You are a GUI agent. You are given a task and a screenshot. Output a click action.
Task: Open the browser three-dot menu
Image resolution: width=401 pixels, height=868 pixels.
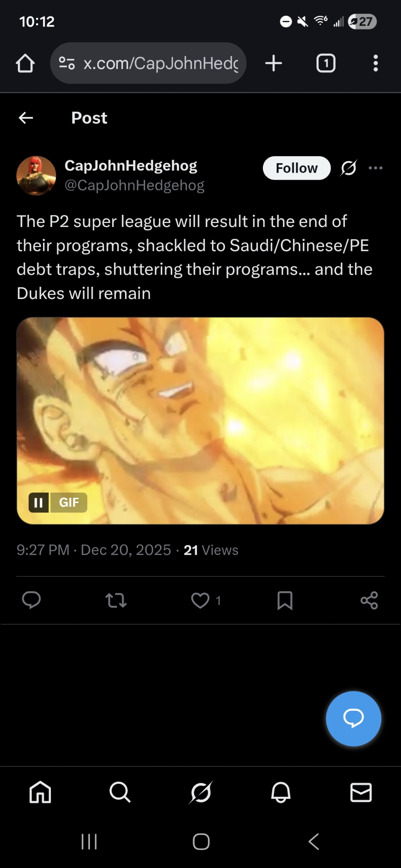click(x=376, y=63)
